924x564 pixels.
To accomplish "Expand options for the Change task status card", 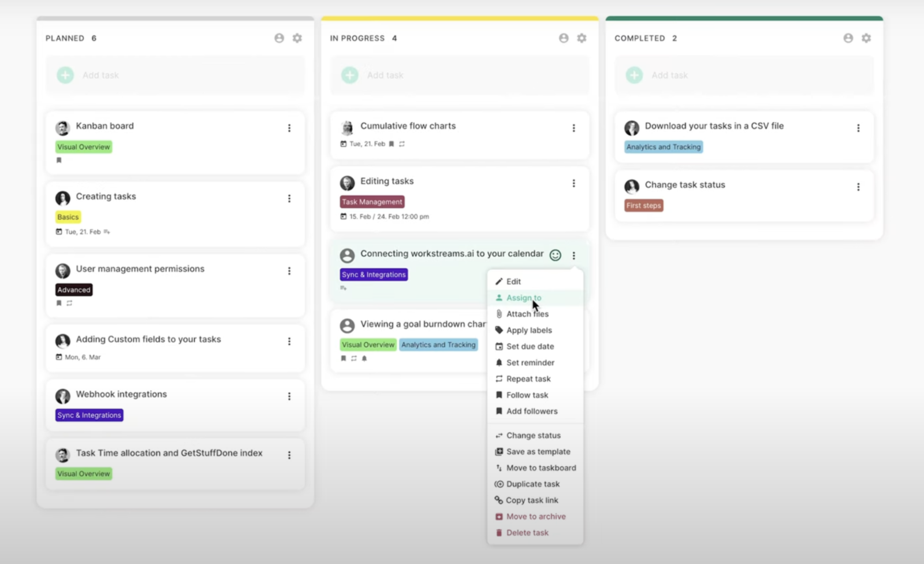I will click(858, 187).
